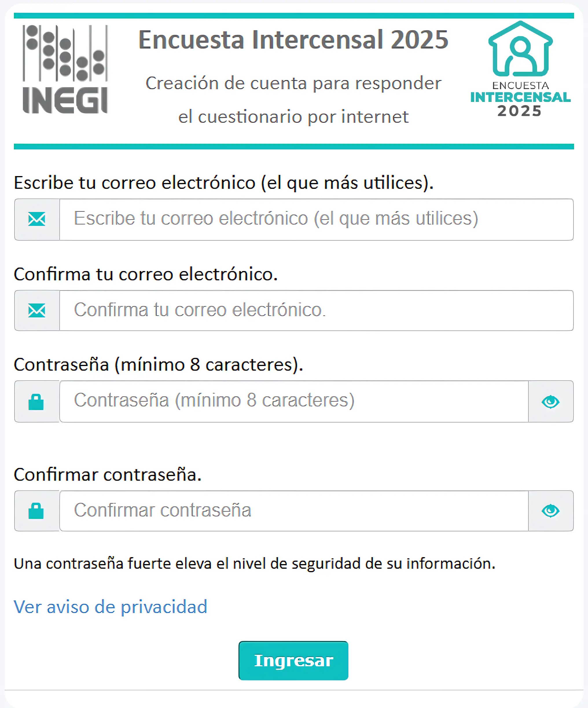Toggle password visibility back to hidden
Image resolution: width=588 pixels, height=708 pixels.
(x=551, y=401)
